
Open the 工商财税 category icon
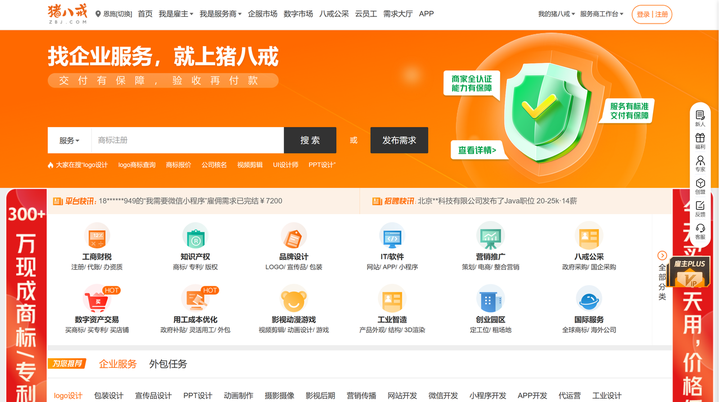tap(97, 237)
